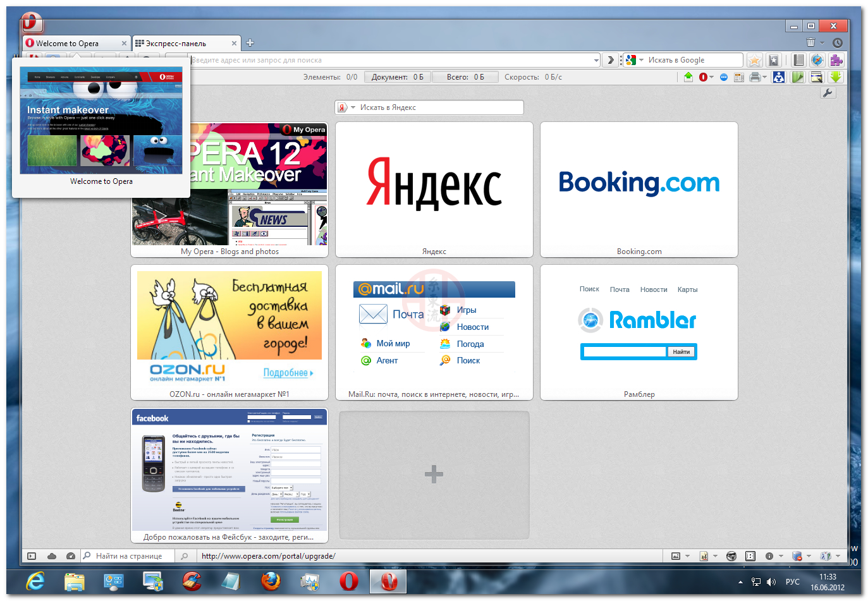Close the Welcome to Opera tab
This screenshot has width=868, height=601.
(x=124, y=44)
